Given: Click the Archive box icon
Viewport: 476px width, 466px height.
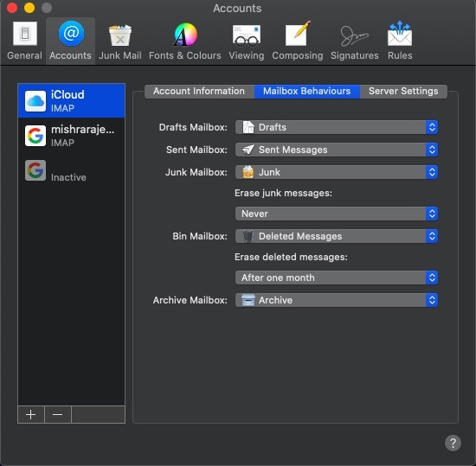Looking at the screenshot, I should click(x=248, y=300).
